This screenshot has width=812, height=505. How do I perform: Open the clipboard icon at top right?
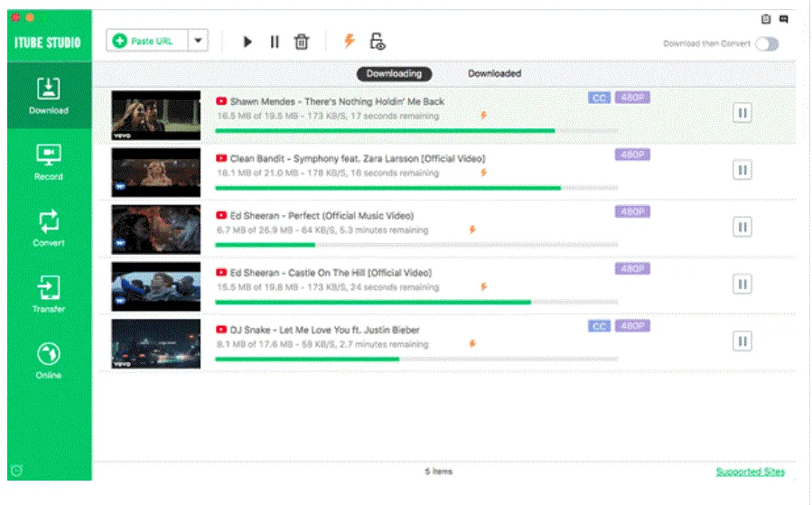click(766, 19)
